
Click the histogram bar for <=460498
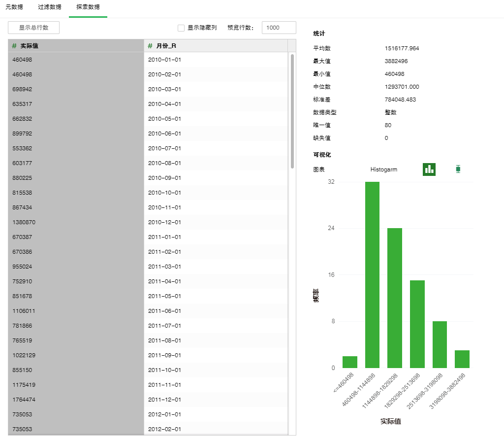pyautogui.click(x=350, y=362)
